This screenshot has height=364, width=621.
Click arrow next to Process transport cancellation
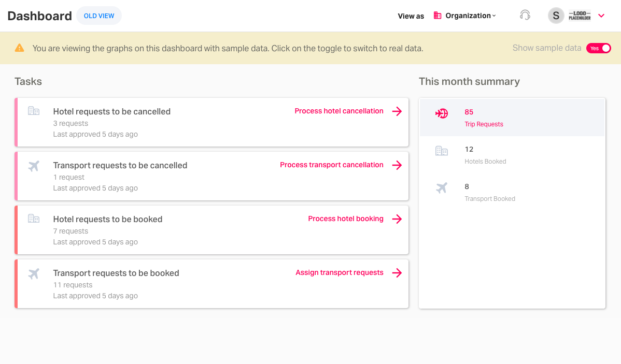[397, 165]
